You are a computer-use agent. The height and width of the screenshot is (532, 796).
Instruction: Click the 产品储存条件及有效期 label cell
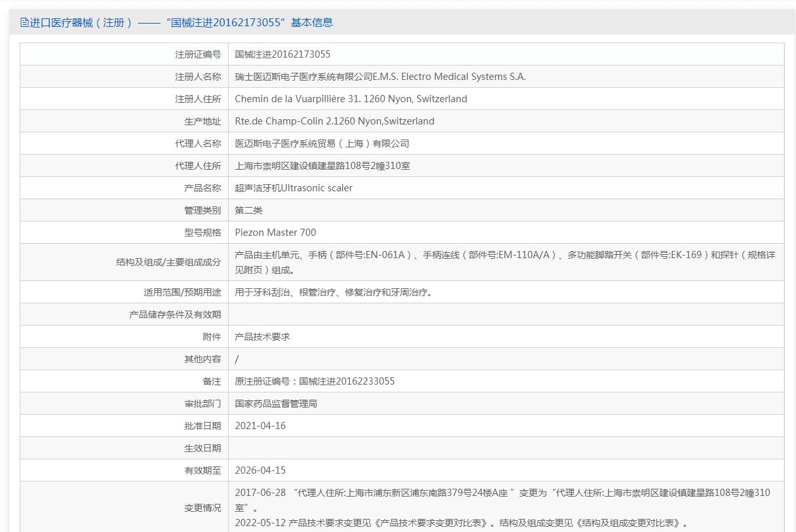pos(124,314)
